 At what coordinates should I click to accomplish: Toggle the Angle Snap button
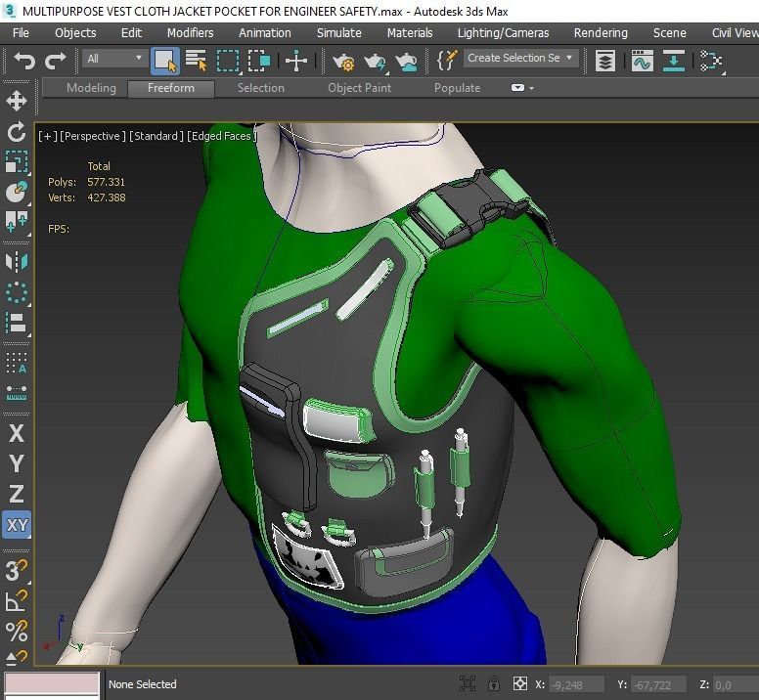pos(17,601)
